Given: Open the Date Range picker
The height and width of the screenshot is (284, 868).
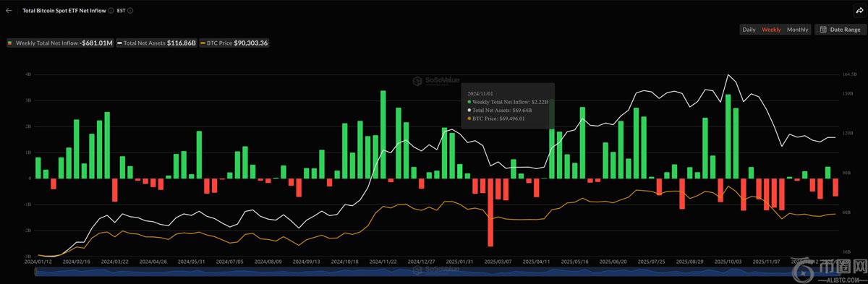Looking at the screenshot, I should point(840,30).
